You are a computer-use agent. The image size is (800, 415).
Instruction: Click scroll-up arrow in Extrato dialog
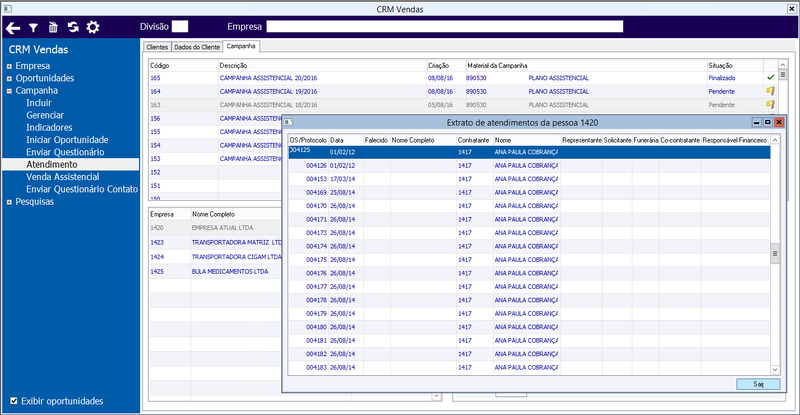coord(775,140)
